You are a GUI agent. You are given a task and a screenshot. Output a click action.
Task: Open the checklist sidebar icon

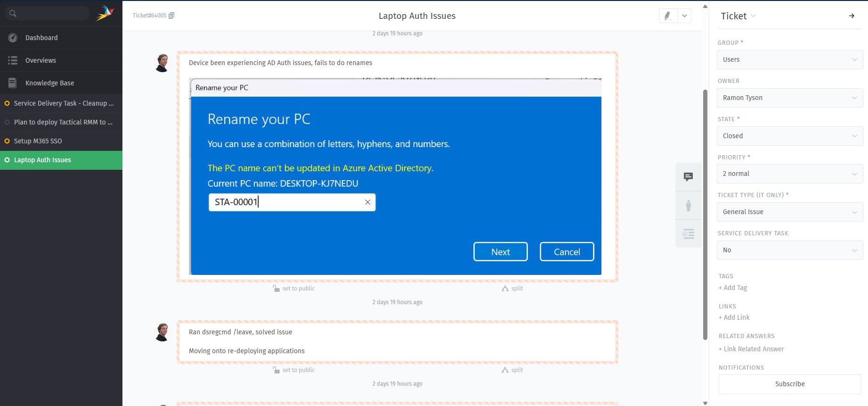point(688,234)
